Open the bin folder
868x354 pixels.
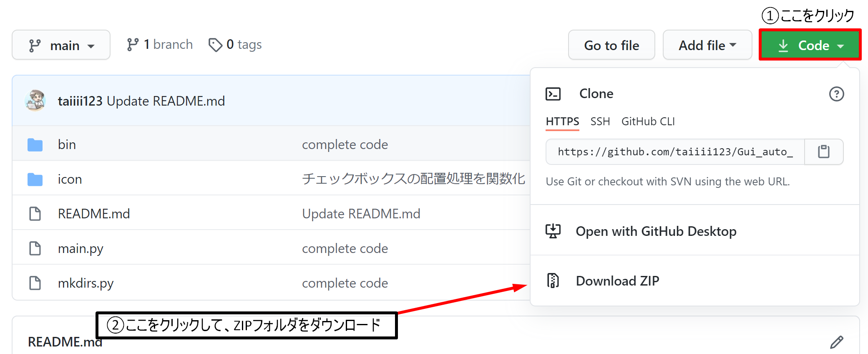(67, 144)
